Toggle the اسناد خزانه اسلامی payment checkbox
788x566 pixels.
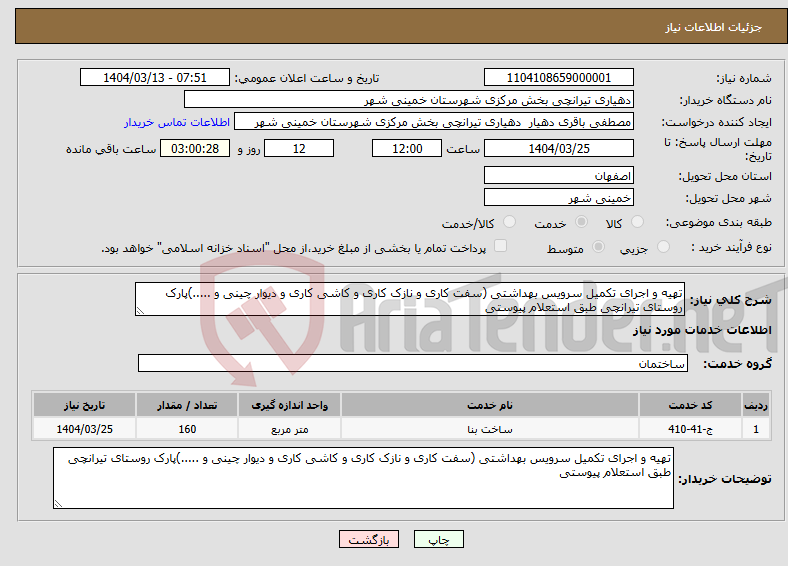(501, 246)
